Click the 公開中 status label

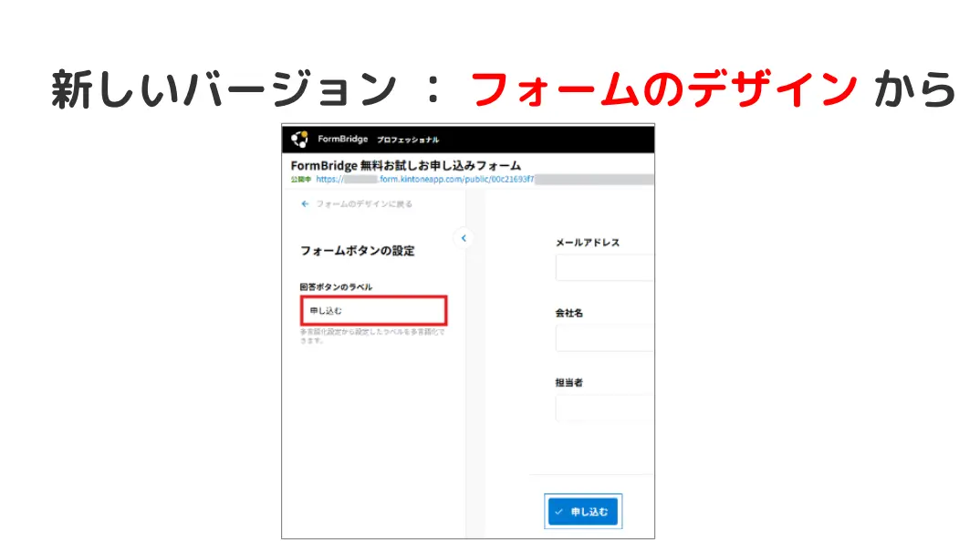(300, 180)
